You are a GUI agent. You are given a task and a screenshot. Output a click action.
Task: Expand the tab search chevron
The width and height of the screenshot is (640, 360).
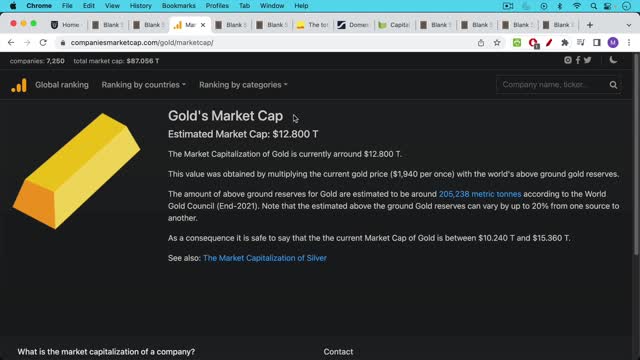tap(629, 25)
